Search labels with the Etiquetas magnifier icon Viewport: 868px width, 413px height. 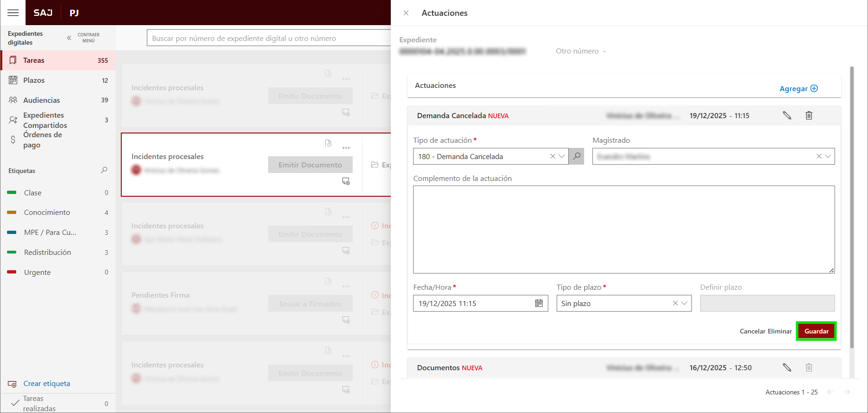(104, 170)
